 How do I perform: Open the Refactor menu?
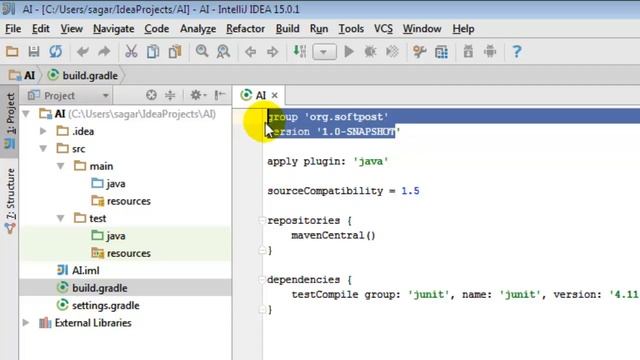coord(245,29)
